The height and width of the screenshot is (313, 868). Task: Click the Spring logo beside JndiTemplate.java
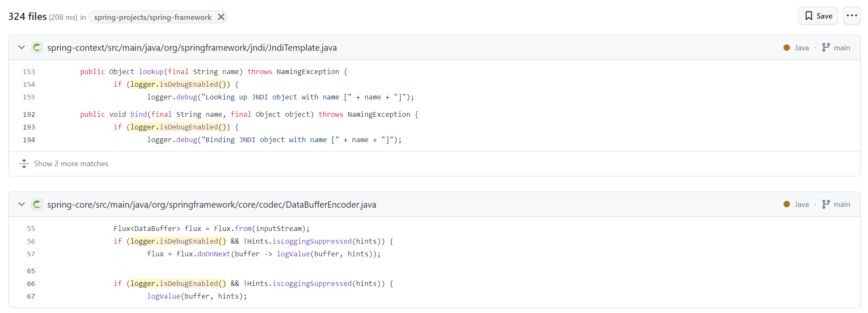37,47
